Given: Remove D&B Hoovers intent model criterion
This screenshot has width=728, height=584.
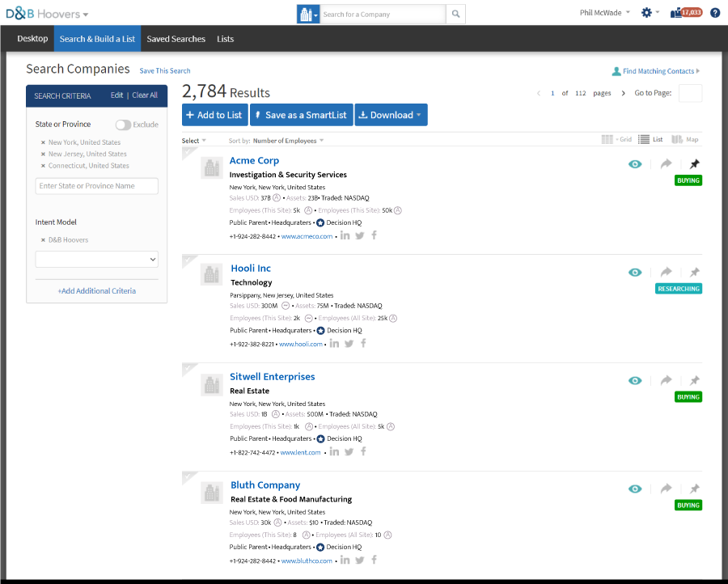Looking at the screenshot, I should pos(43,240).
